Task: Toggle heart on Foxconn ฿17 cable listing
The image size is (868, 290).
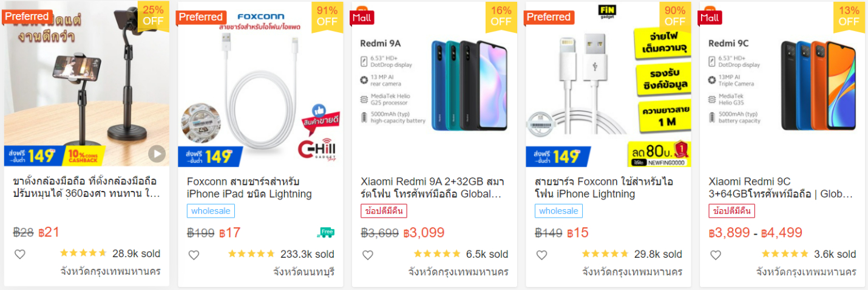Action: tap(194, 255)
